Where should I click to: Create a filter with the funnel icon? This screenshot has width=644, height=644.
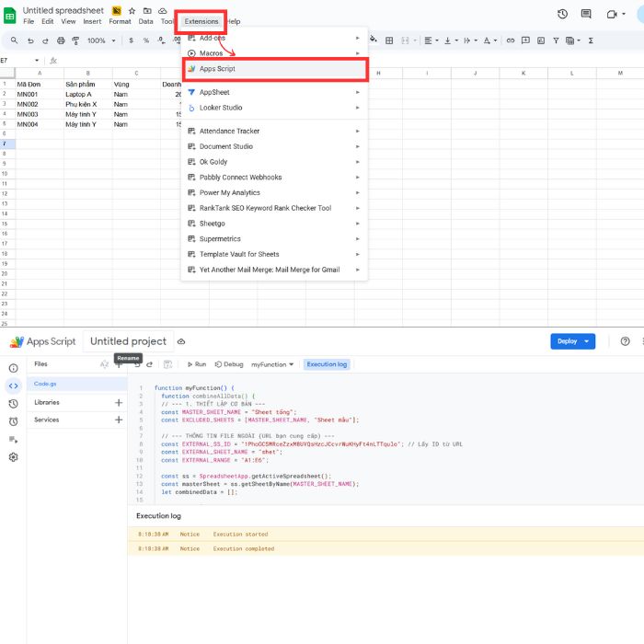click(556, 40)
